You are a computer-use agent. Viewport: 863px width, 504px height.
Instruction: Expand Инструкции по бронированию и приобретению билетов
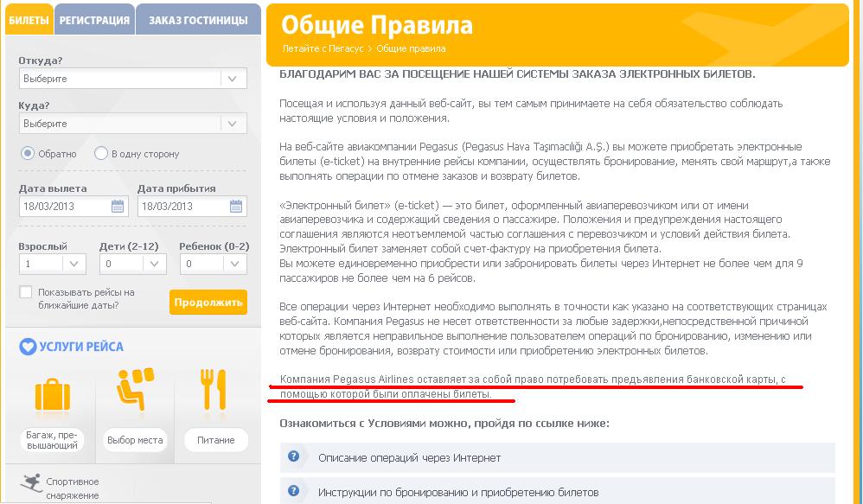click(558, 491)
